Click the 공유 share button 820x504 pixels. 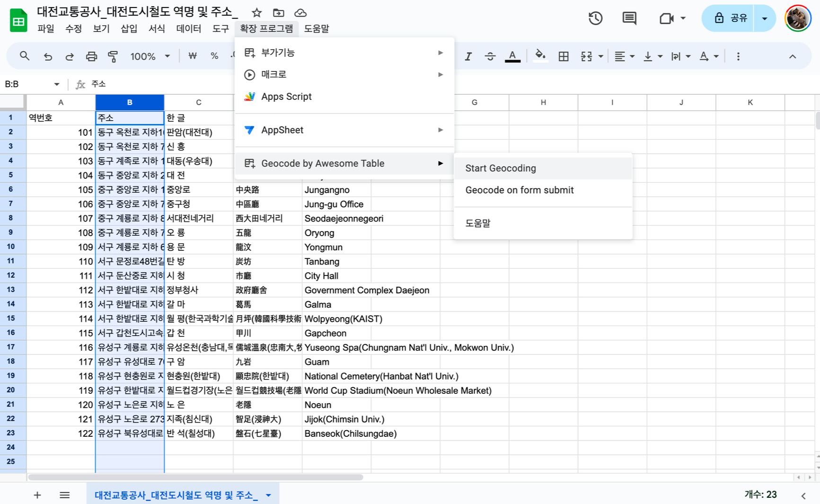click(x=728, y=18)
